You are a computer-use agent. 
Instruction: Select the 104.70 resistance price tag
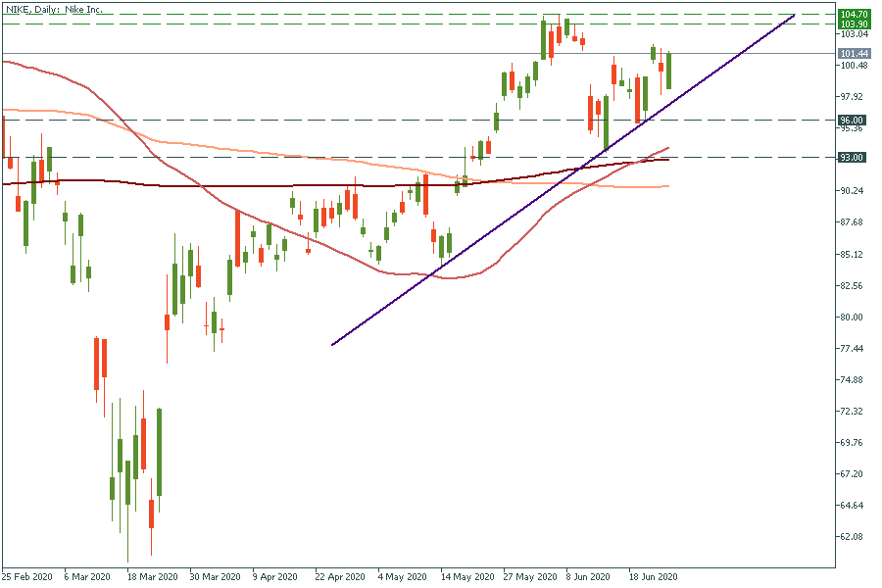[854, 15]
